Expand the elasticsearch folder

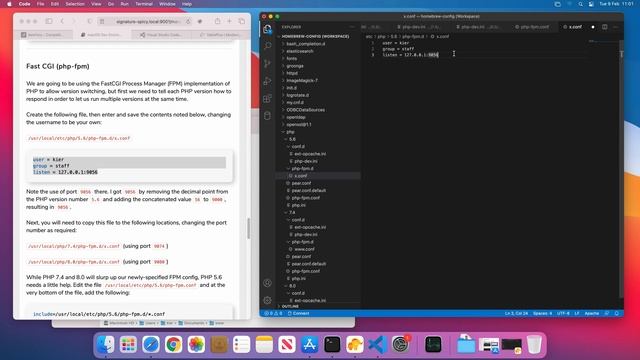[300, 51]
